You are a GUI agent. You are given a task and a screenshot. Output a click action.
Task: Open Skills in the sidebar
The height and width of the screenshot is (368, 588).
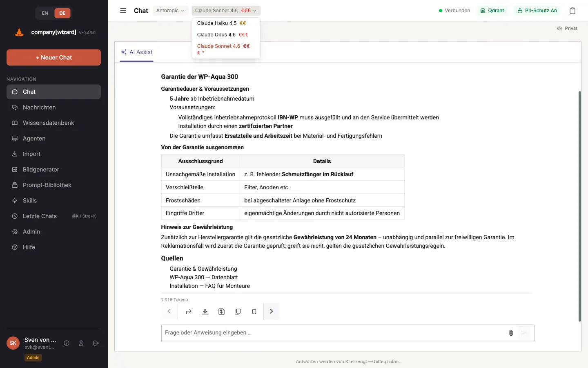(53, 201)
